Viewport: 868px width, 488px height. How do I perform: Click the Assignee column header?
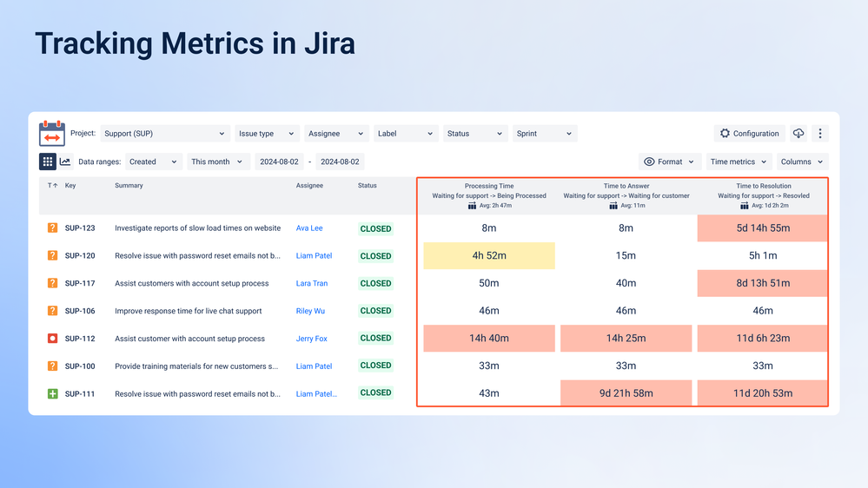point(309,185)
